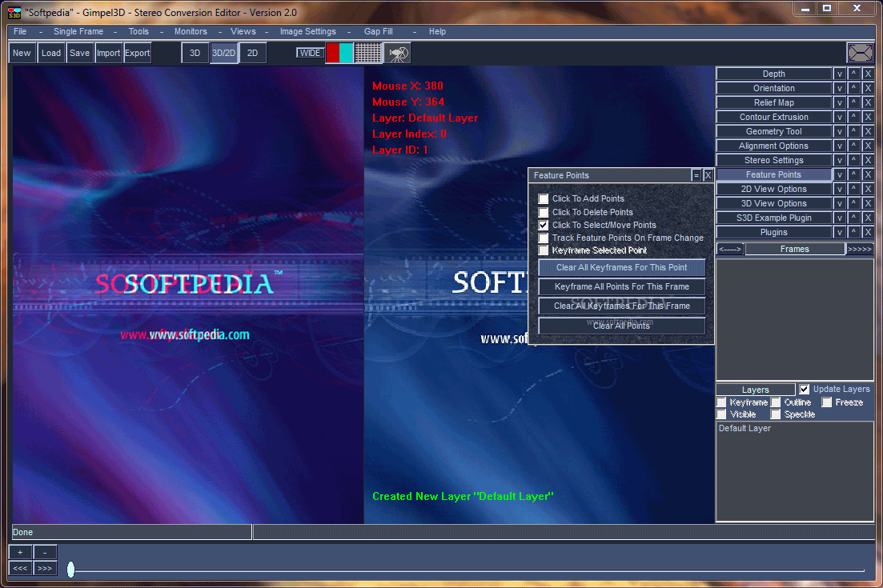
Task: Toggle the layer Keyframe checkbox
Action: coord(721,402)
